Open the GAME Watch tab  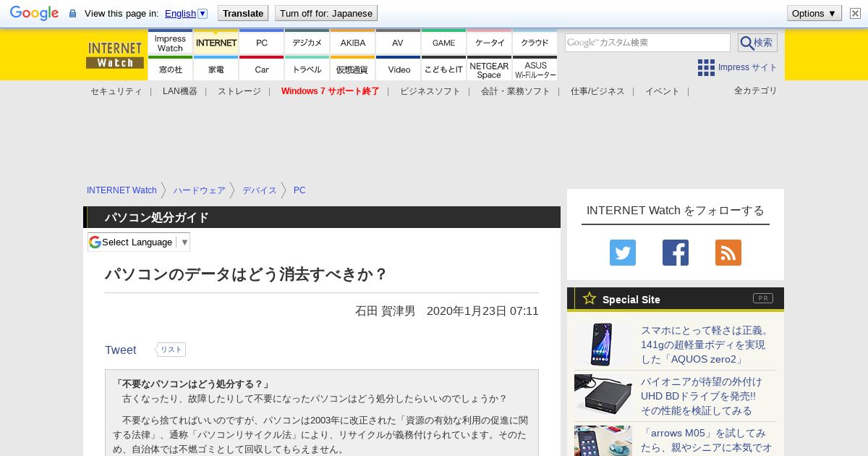(x=444, y=43)
